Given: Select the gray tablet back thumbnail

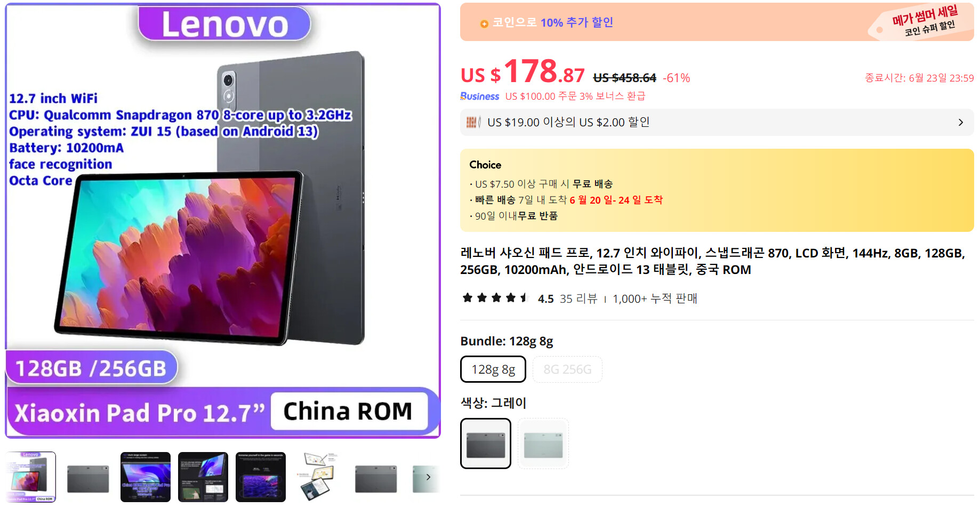Looking at the screenshot, I should (x=88, y=477).
